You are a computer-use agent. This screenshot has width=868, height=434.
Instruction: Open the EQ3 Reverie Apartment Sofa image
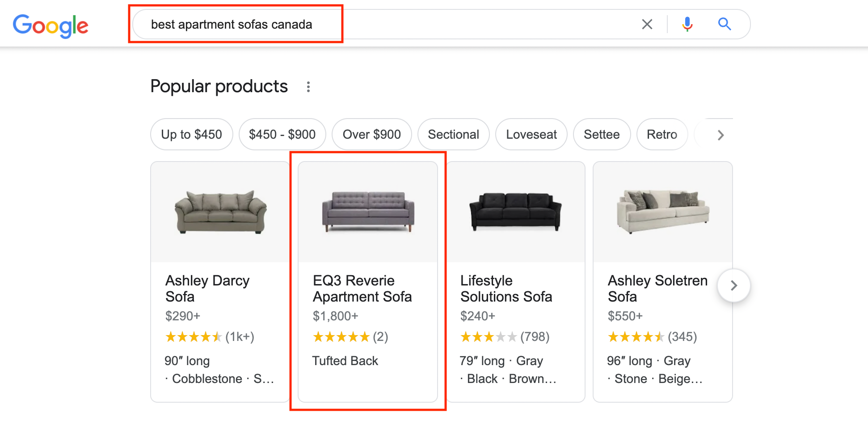[x=368, y=212]
